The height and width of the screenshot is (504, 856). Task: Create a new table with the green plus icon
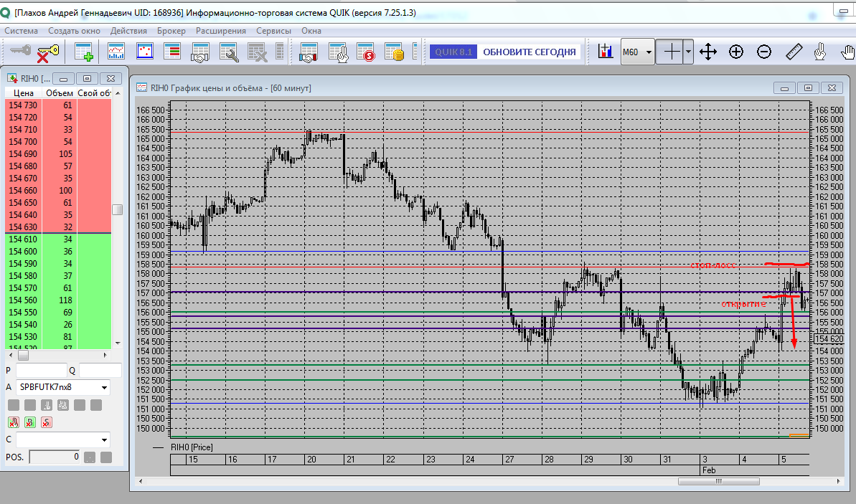coord(83,52)
